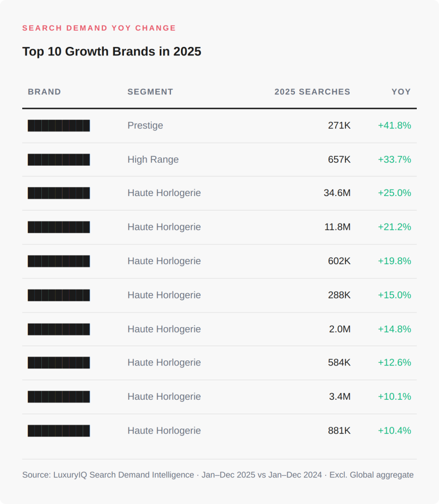Viewport: 439px width, 504px height.
Task: Click the +33.7% growth figure
Action: (x=394, y=160)
